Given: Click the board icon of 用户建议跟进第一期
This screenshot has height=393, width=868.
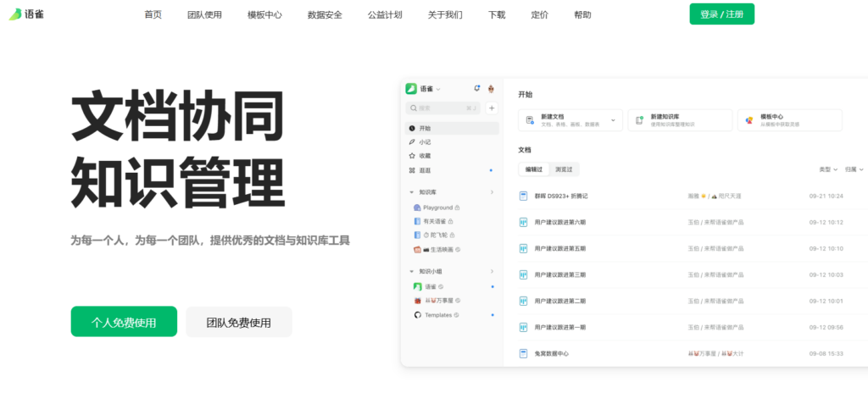Looking at the screenshot, I should coord(523,328).
